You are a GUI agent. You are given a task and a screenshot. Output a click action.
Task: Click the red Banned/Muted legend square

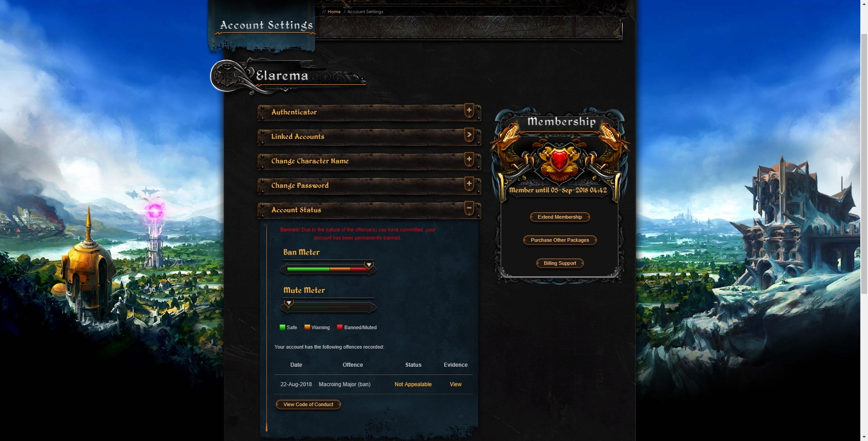pyautogui.click(x=340, y=327)
